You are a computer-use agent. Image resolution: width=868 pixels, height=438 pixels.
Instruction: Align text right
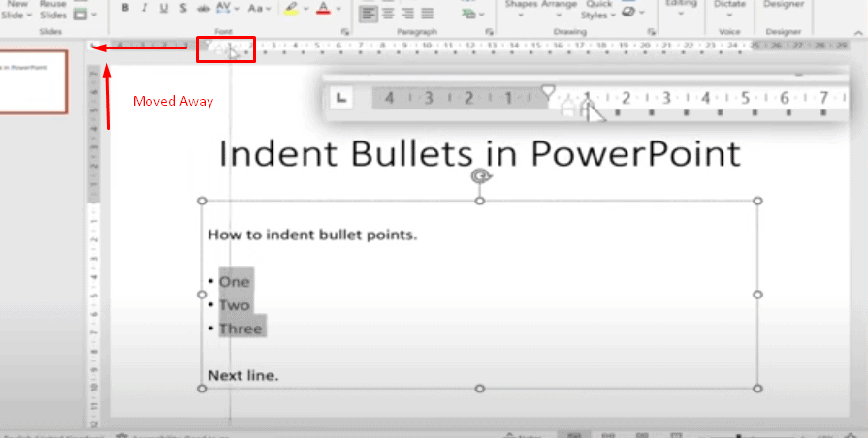(x=407, y=14)
